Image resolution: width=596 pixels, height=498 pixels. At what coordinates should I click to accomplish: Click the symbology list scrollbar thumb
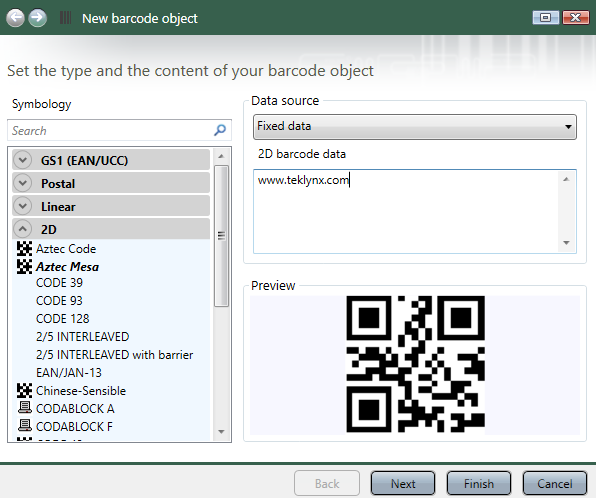point(221,236)
